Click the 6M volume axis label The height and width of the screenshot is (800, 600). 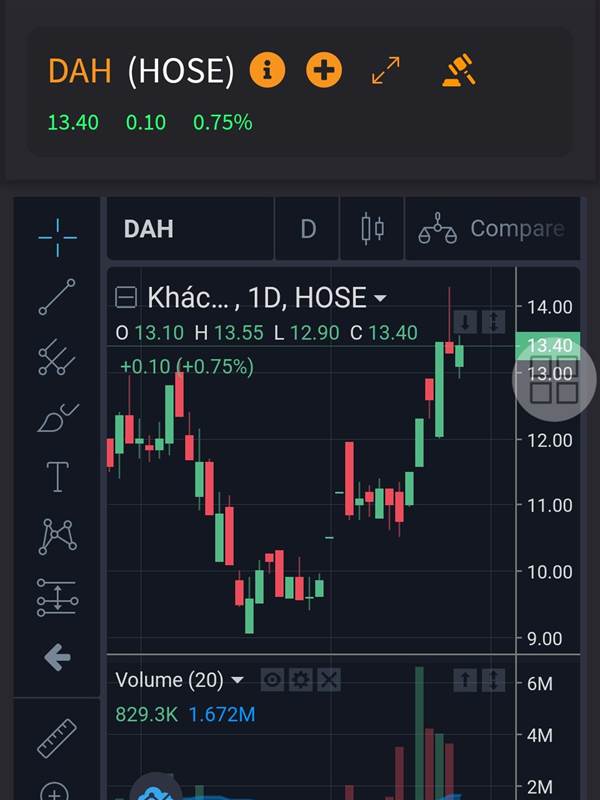click(540, 684)
